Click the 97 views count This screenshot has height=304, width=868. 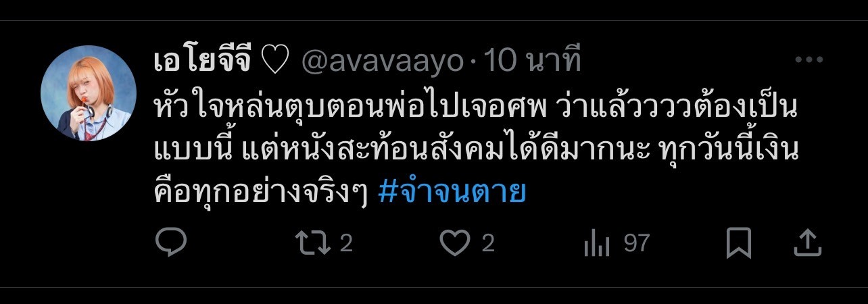[636, 243]
